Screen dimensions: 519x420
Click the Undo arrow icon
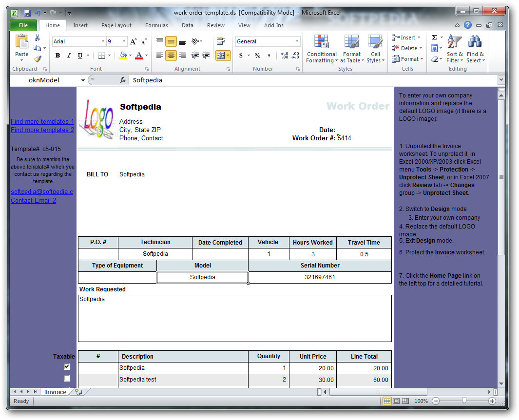click(38, 13)
